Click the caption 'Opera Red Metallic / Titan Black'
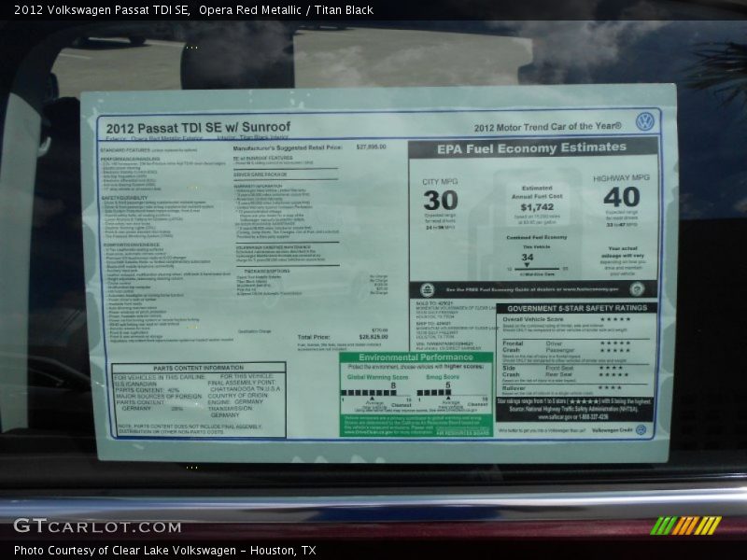 tap(286, 9)
